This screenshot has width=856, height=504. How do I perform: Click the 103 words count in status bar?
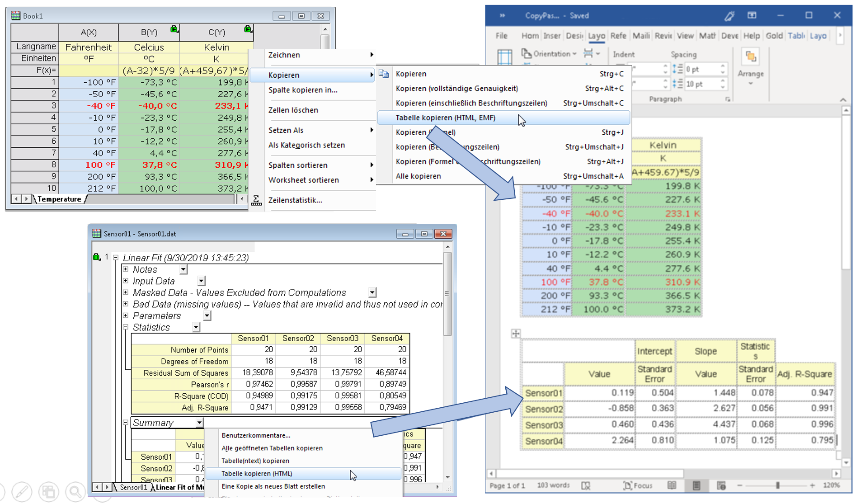coord(553,485)
